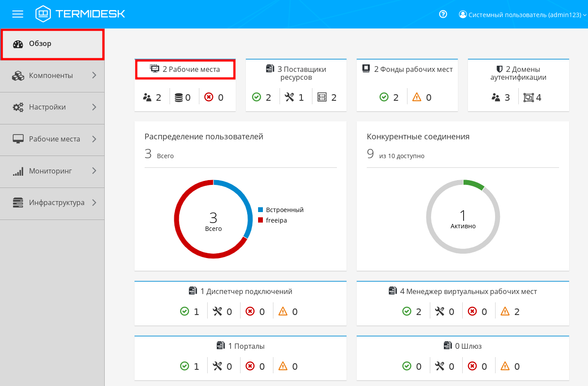This screenshot has height=386, width=588.
Task: Toggle the blue Встроенный legend swatch
Action: tap(260, 210)
